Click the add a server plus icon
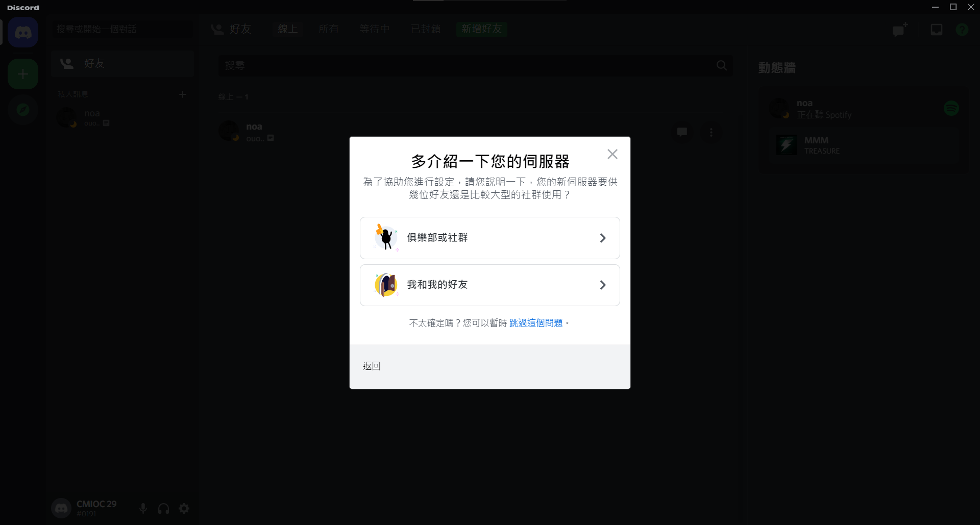This screenshot has width=980, height=525. coord(23,74)
